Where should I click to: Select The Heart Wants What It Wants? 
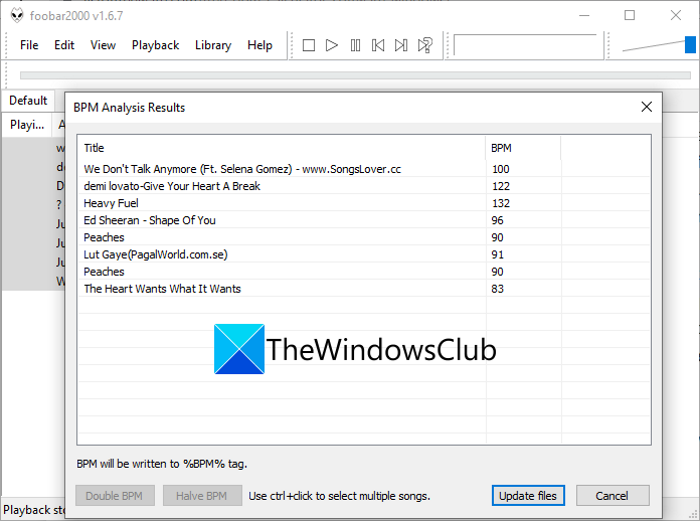pos(364,289)
